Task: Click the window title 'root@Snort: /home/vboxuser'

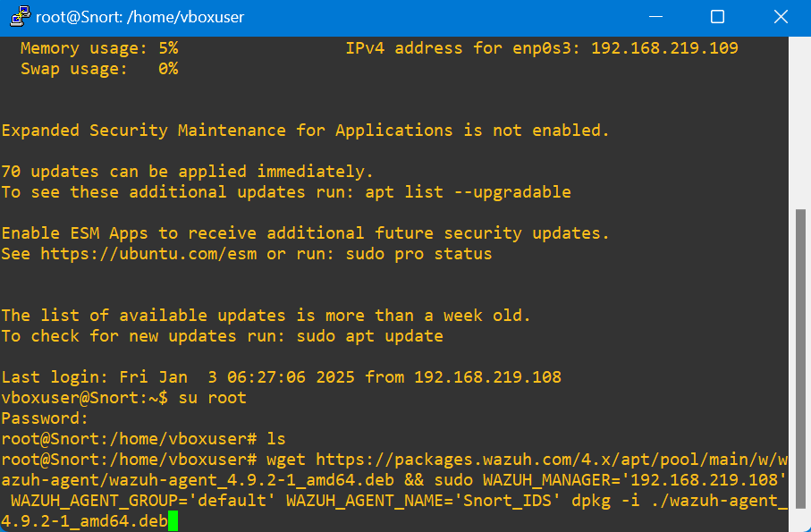Action: pos(139,17)
